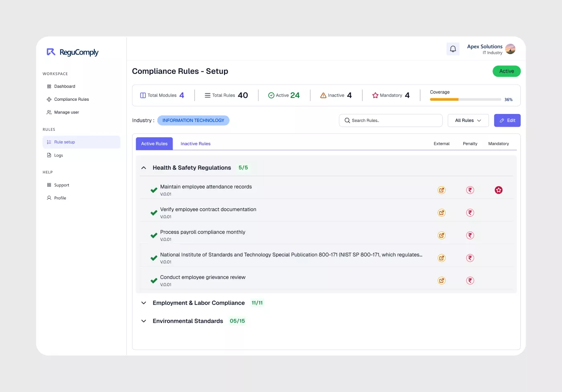562x392 pixels.
Task: Open external link for Maintain attendance records
Action: (x=442, y=190)
